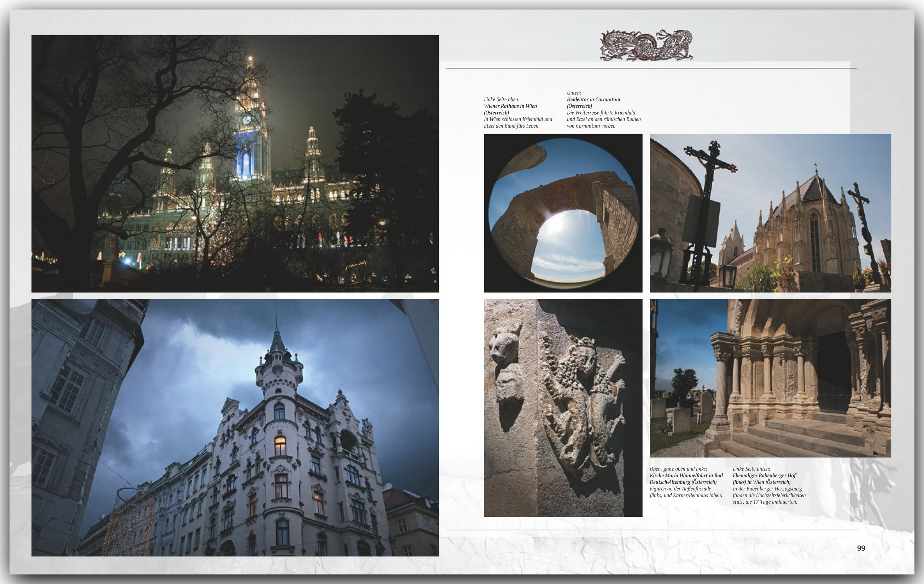Click the 'Wiener Rathaus in Wien' caption
924x584 pixels.
point(510,106)
